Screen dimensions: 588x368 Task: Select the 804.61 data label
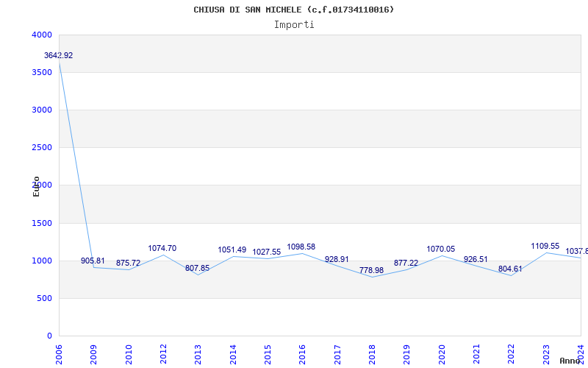tap(510, 269)
